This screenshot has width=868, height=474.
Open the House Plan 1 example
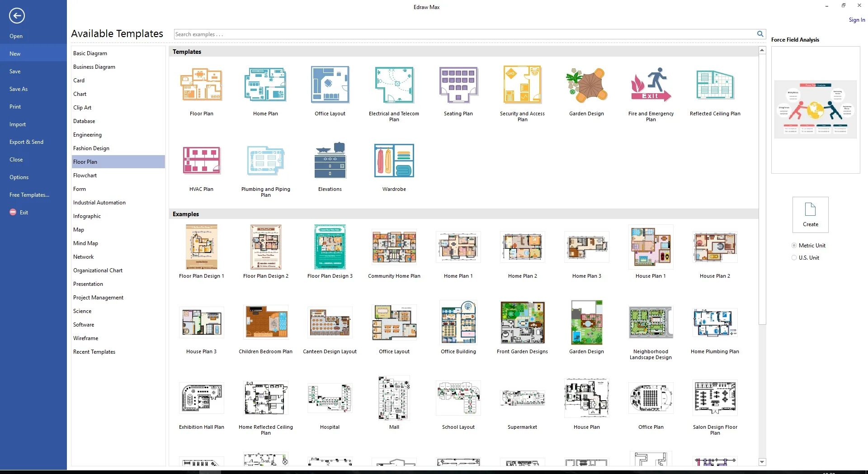pyautogui.click(x=651, y=247)
